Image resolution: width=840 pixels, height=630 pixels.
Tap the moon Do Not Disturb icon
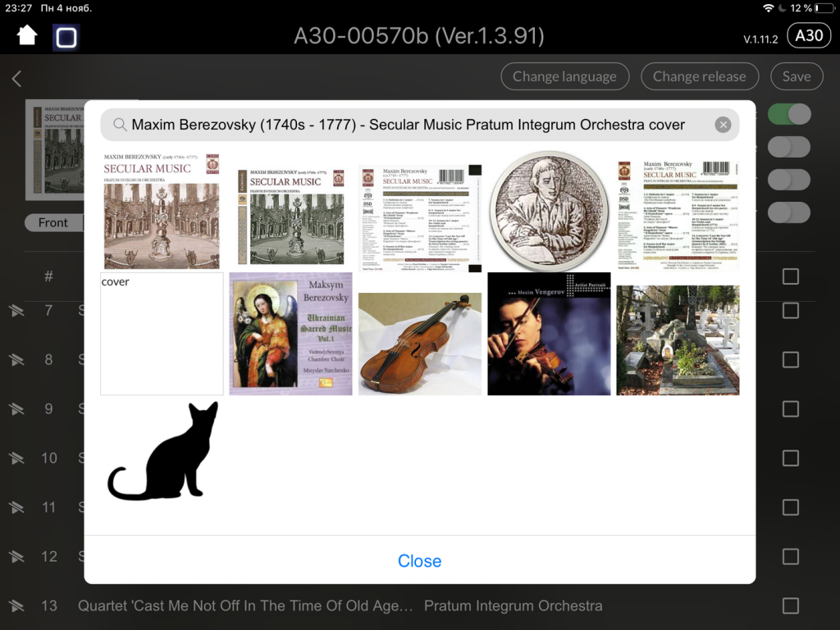click(782, 8)
